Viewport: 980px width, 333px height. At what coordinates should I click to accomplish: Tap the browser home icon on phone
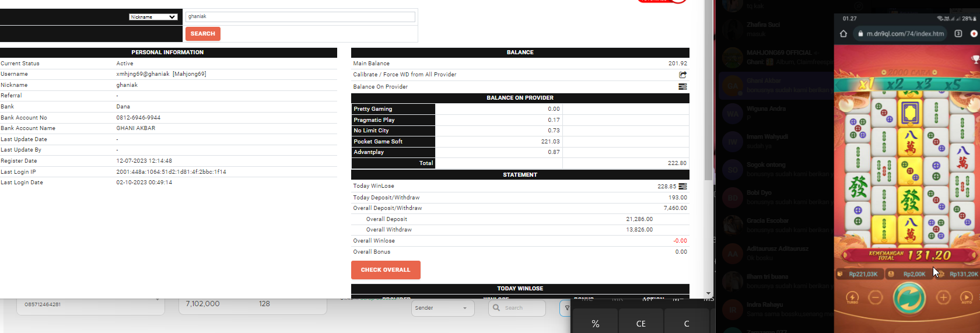pos(843,34)
